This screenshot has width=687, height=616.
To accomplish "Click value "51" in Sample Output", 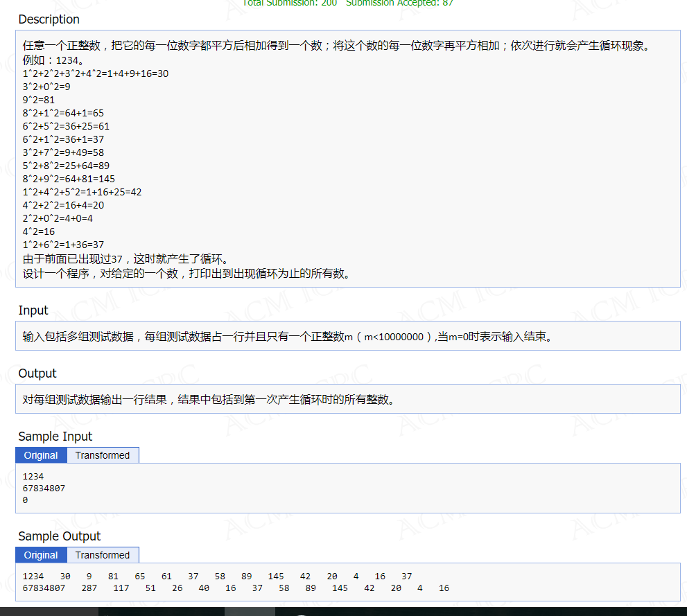I will point(150,588).
